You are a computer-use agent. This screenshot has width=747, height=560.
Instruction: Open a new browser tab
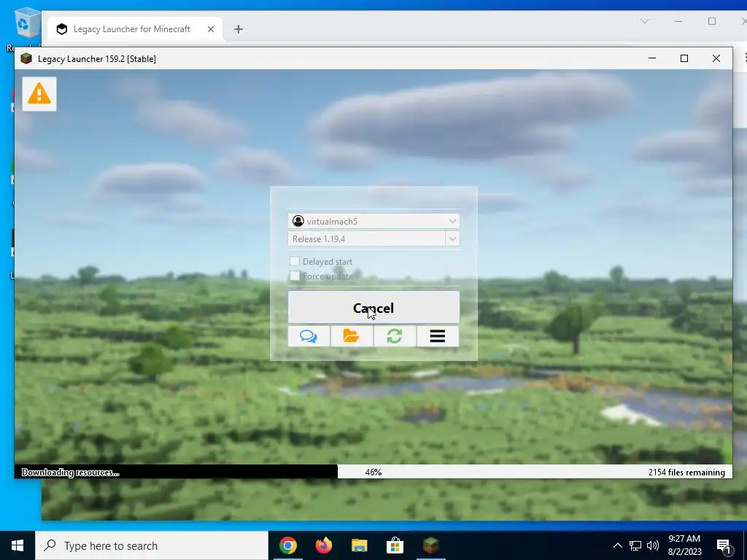[x=239, y=29]
